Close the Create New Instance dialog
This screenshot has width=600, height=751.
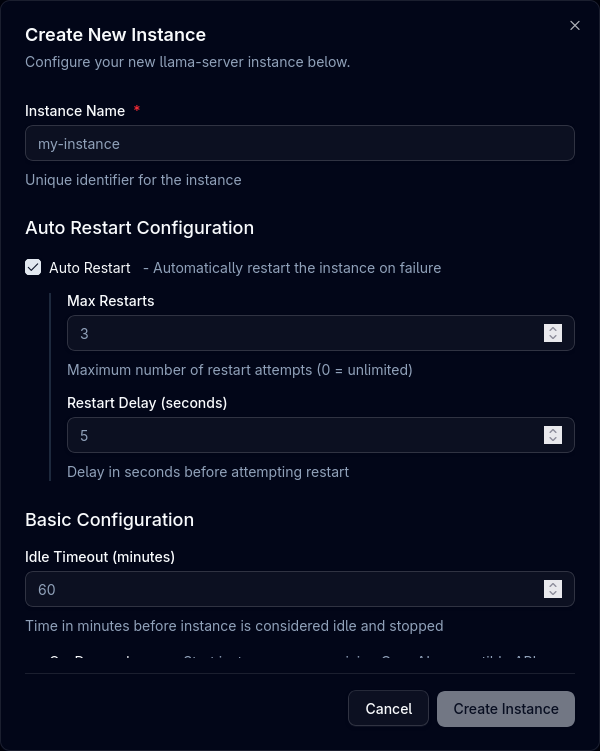[x=575, y=26]
